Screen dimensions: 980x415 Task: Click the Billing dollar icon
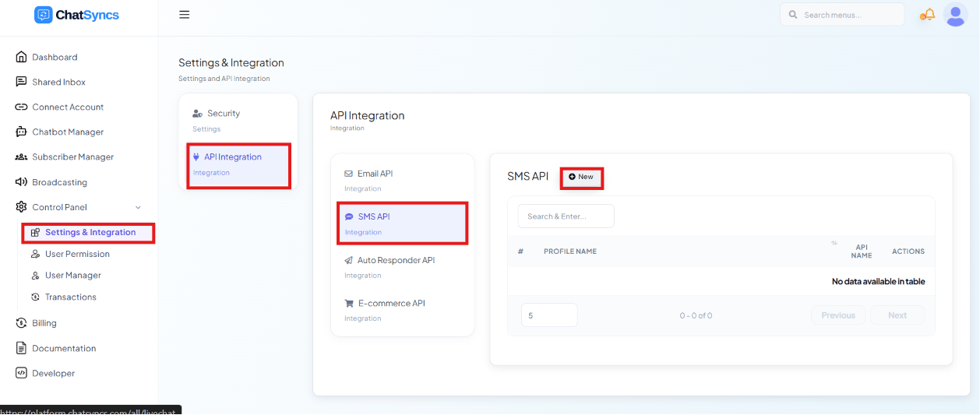(21, 323)
